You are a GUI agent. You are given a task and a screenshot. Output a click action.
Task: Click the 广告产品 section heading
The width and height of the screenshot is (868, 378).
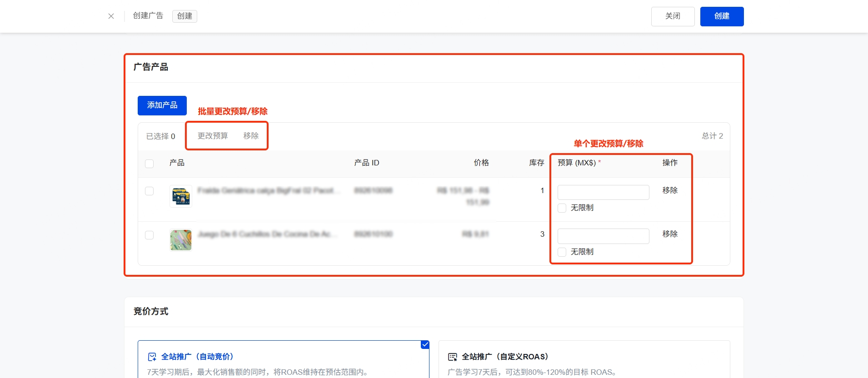point(151,67)
